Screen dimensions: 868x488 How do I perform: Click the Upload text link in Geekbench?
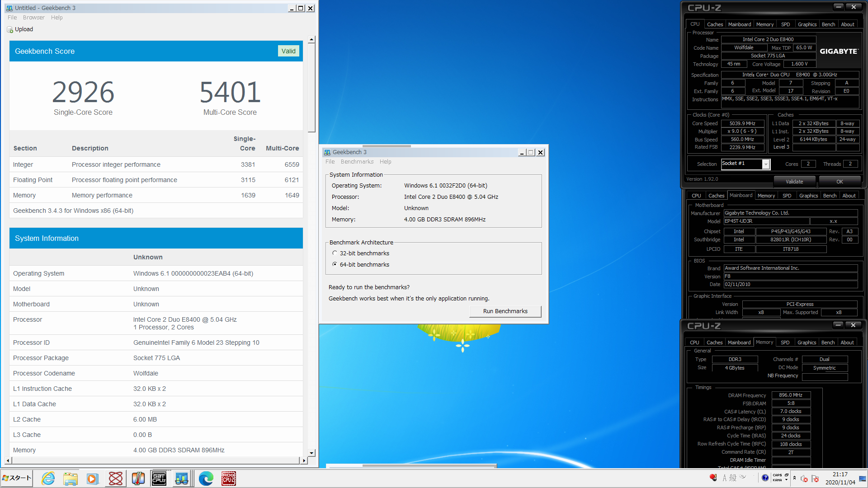24,29
